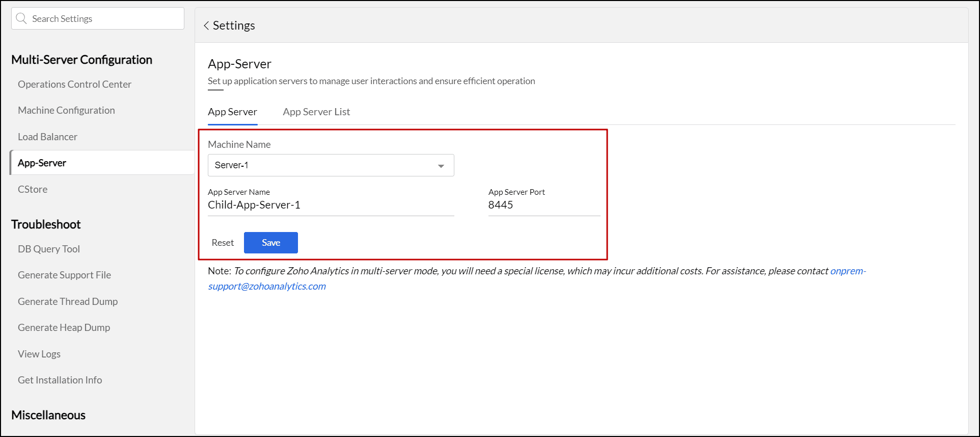Open the DB Query Tool
Screen dimensions: 980x437
49,249
